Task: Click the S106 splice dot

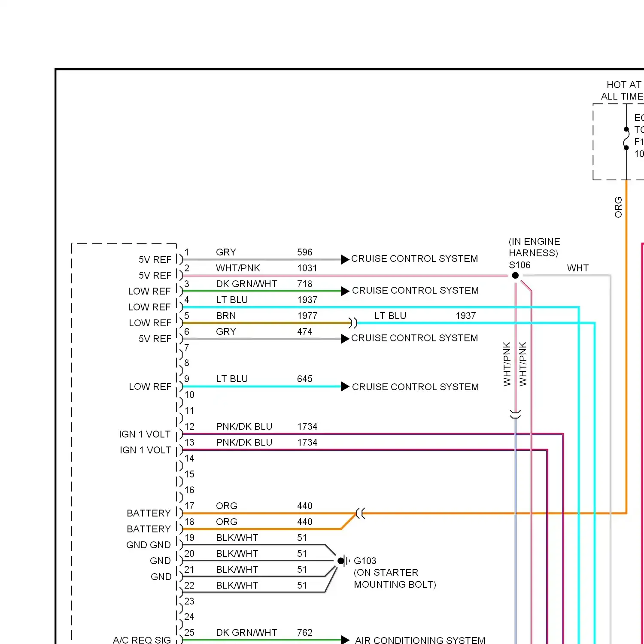Action: [515, 276]
